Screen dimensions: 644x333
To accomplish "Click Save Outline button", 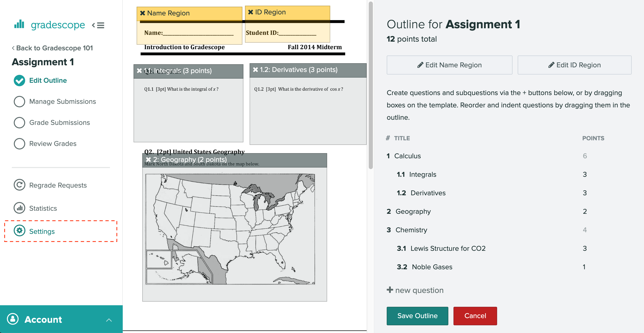I will 416,315.
